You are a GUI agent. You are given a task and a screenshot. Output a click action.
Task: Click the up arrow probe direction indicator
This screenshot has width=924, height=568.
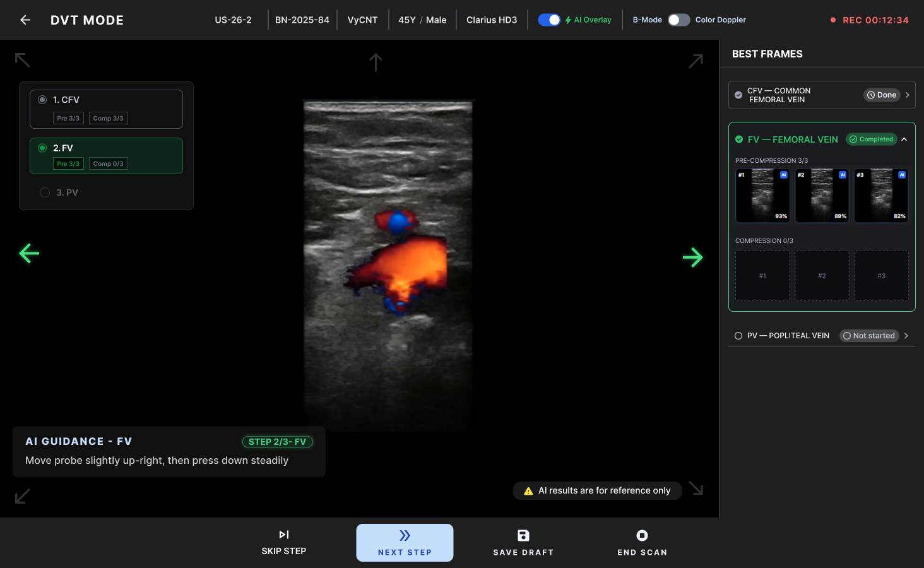coord(376,62)
